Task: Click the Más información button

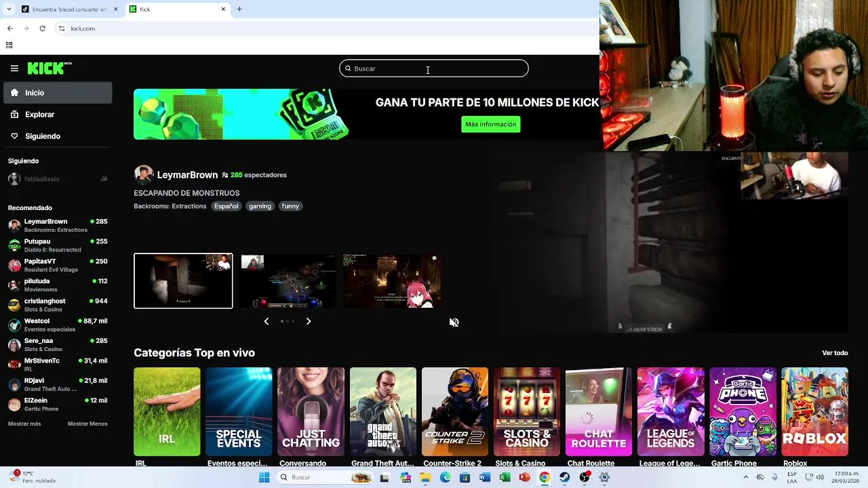Action: pos(491,124)
